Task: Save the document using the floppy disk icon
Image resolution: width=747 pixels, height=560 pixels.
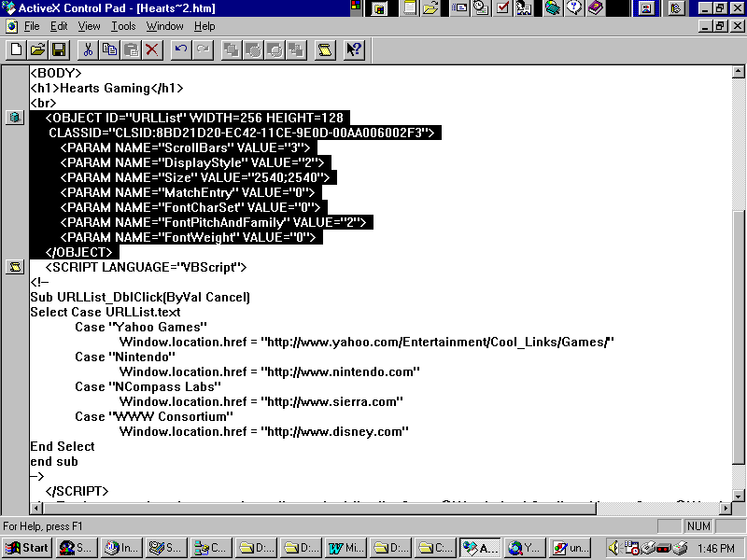Action: 59,49
